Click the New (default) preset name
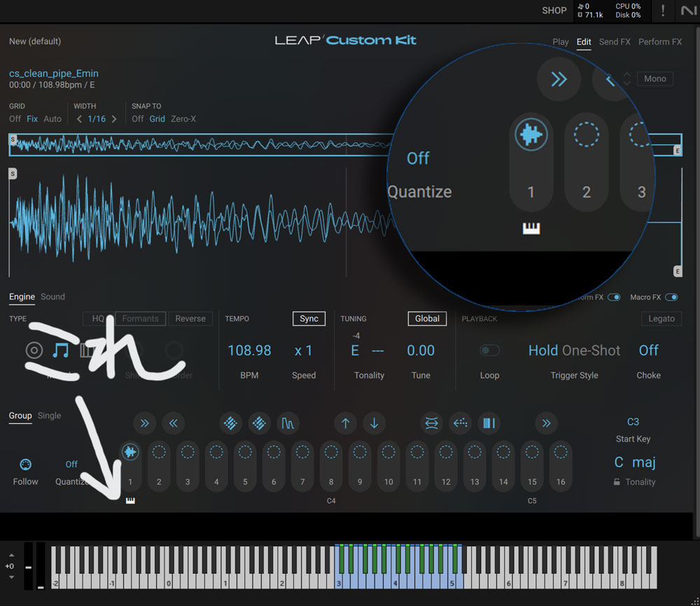The height and width of the screenshot is (606, 700). point(35,41)
